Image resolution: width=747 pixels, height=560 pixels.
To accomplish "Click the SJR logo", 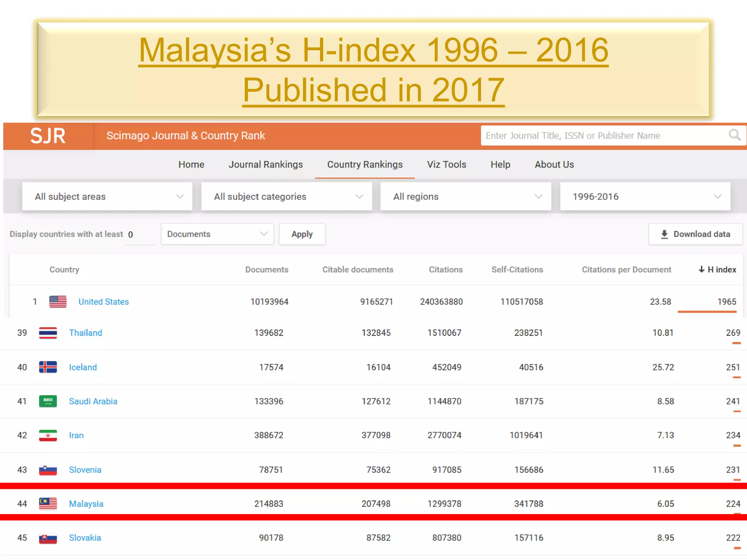I will [x=48, y=136].
